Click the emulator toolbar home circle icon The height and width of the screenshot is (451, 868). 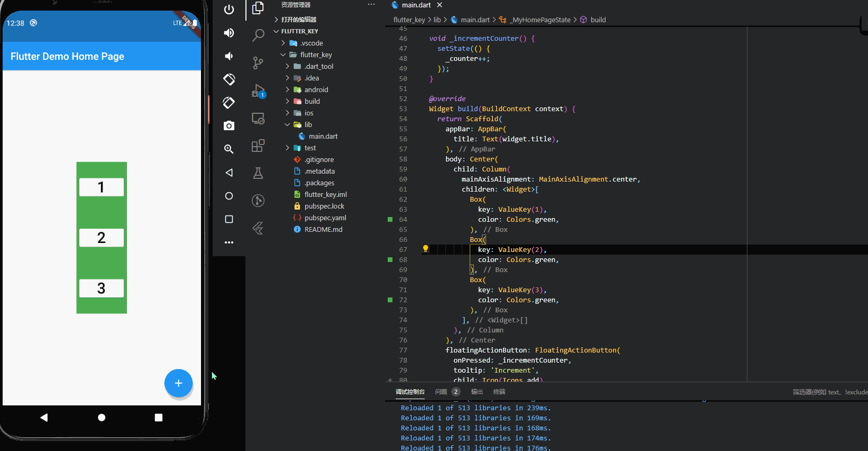point(229,196)
